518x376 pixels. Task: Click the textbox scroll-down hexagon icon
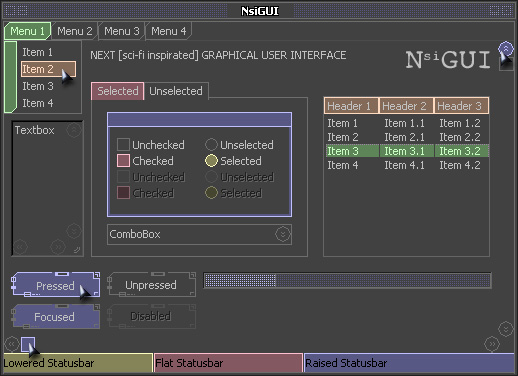tap(74, 231)
